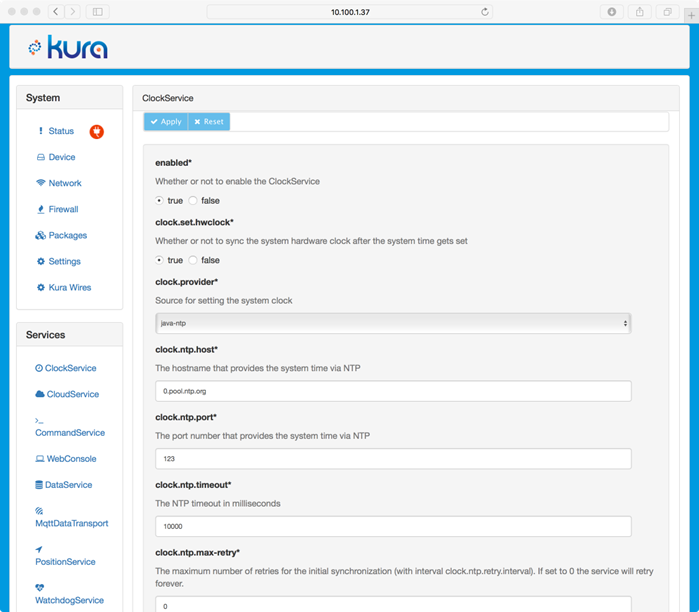Click the browser address bar showing 10.100.1.37

click(x=350, y=12)
